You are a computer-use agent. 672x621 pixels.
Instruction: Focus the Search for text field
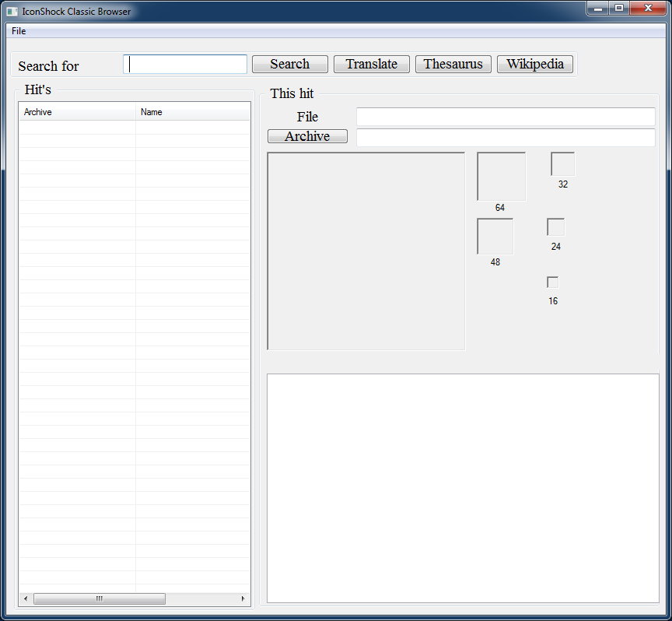click(x=185, y=65)
